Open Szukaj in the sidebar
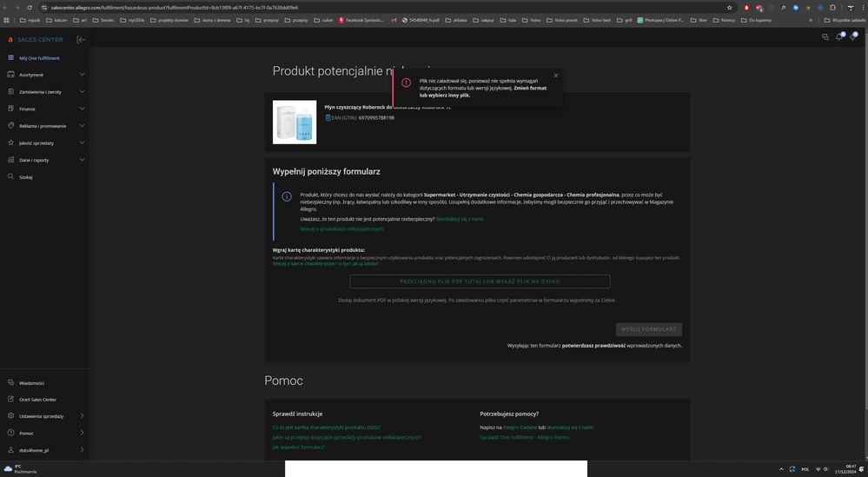 click(25, 177)
